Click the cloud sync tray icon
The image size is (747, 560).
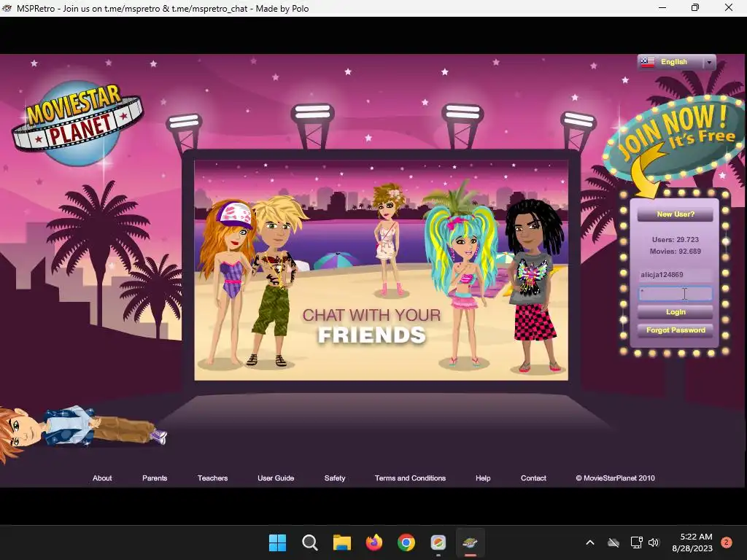(x=613, y=542)
